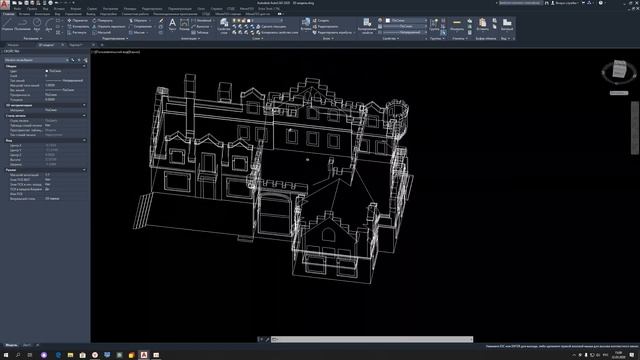Image resolution: width=640 pixels, height=360 pixels.
Task: Choose the Scale (Масштаб) command
Action: coord(101,32)
